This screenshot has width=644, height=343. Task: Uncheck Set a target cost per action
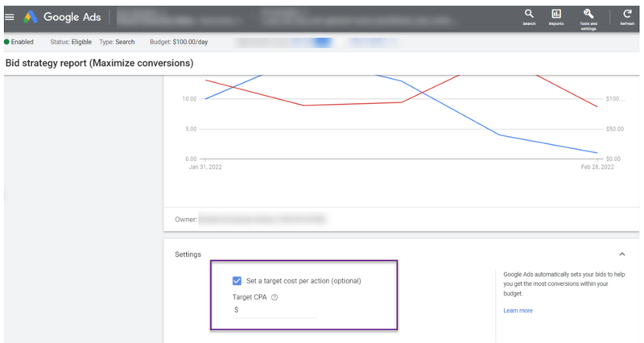237,281
